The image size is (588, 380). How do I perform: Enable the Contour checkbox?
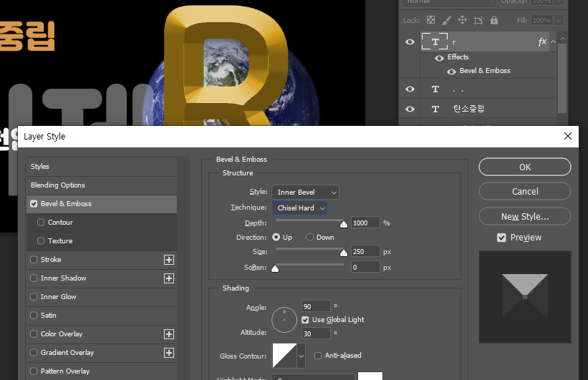[x=41, y=223]
